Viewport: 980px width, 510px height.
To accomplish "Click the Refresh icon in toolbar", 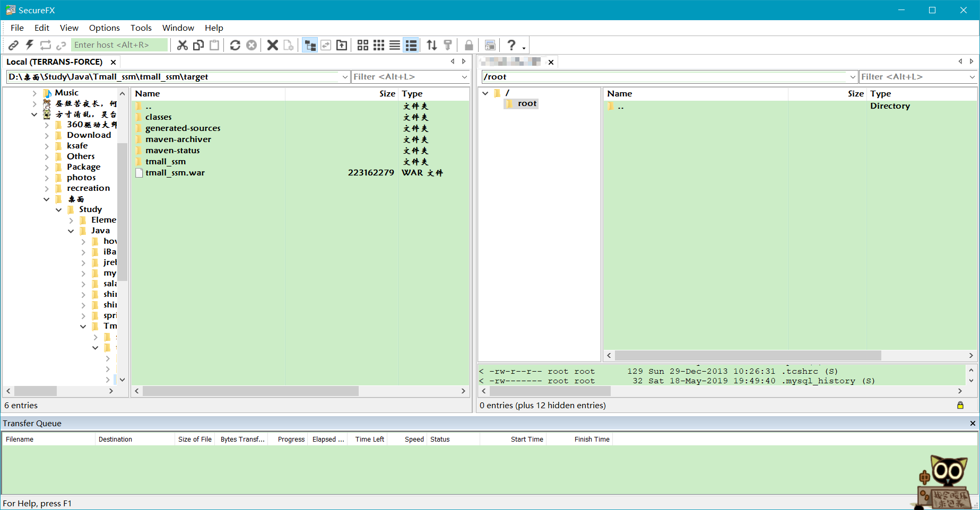I will click(235, 45).
